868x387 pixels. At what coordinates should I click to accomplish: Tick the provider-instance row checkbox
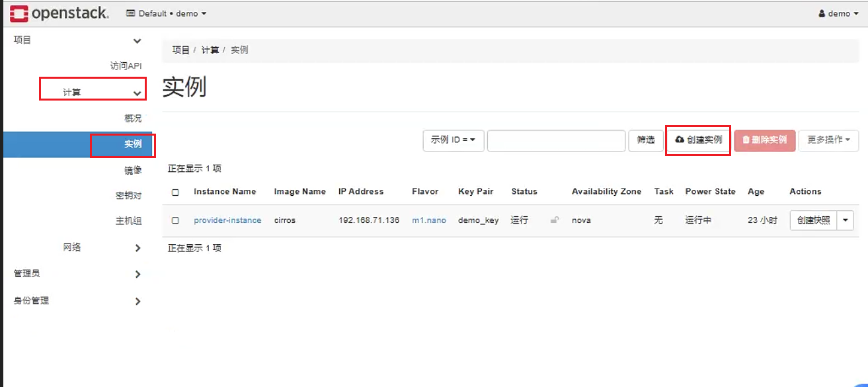pos(175,221)
